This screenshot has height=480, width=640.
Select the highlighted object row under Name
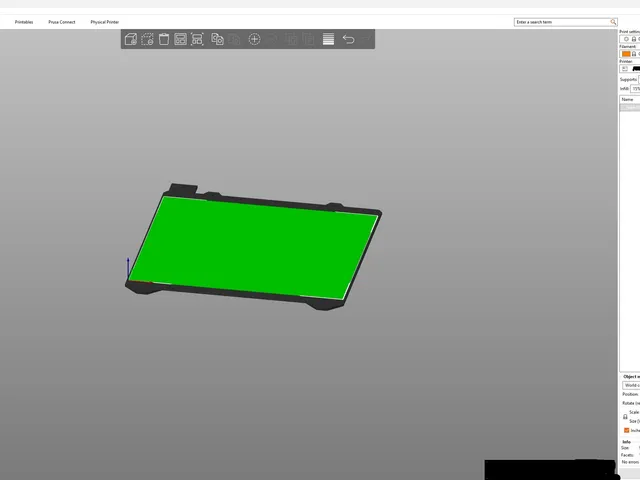(x=630, y=107)
